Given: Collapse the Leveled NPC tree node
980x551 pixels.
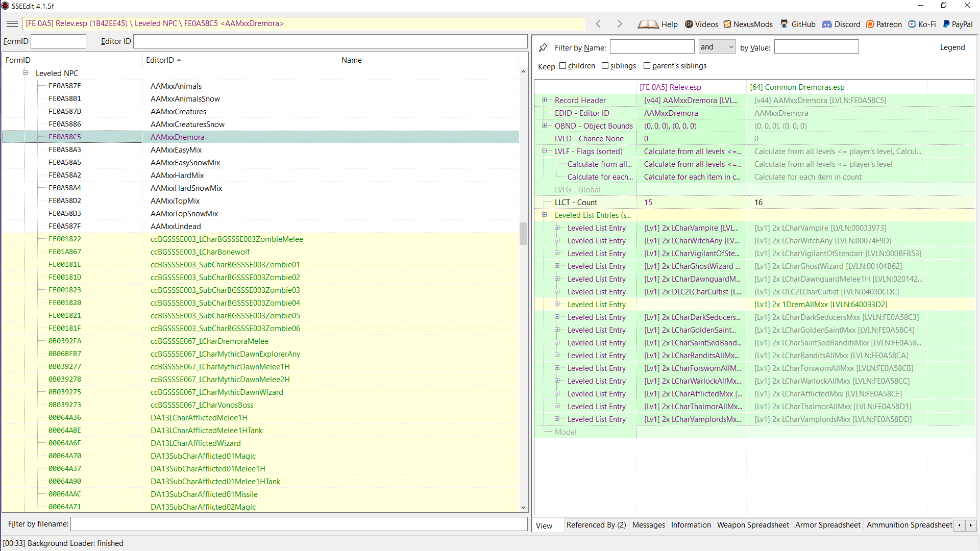Looking at the screenshot, I should 25,73.
